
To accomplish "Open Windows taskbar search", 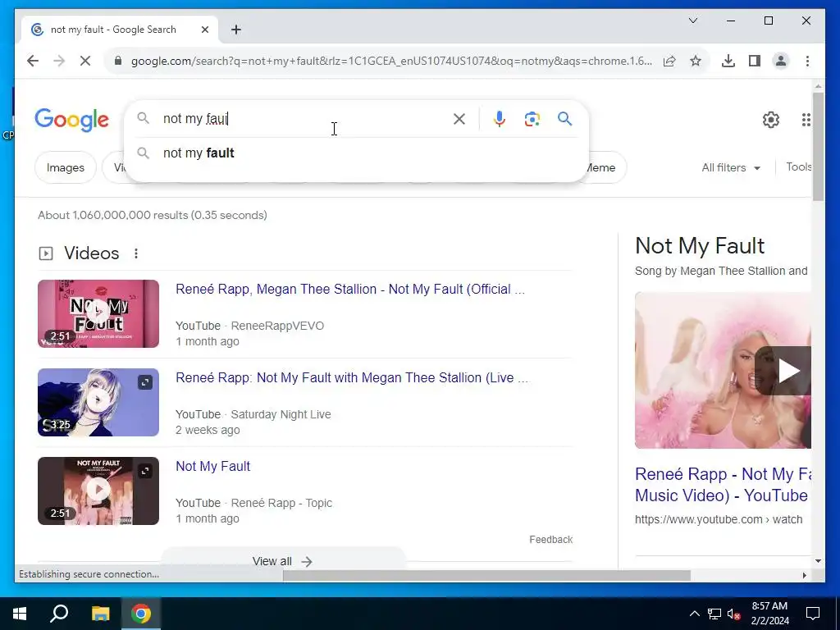I will 59,614.
